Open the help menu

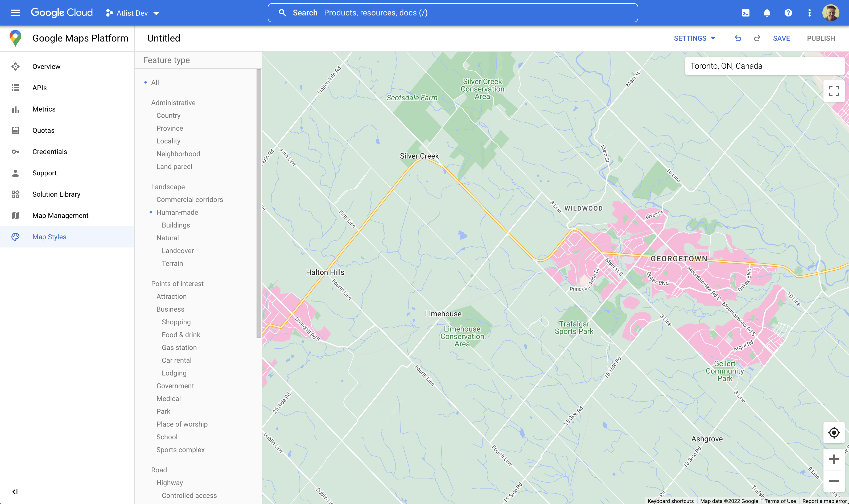[x=788, y=13]
